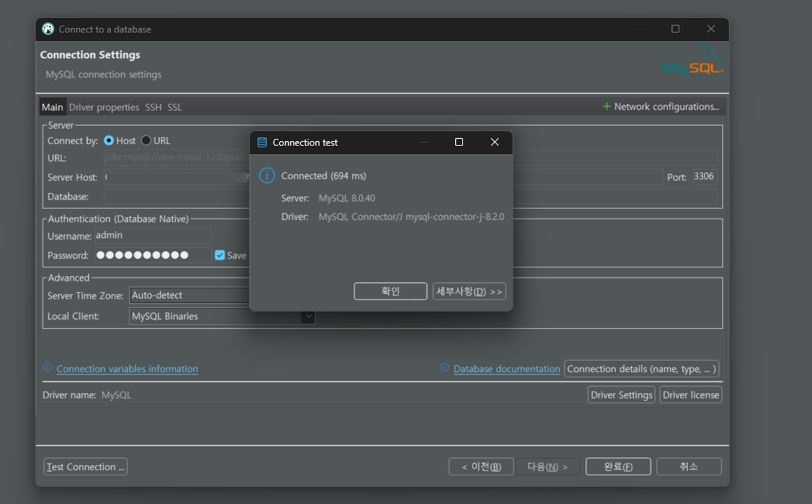This screenshot has height=504, width=812.
Task: Click the Username field containing admin
Action: pos(153,235)
